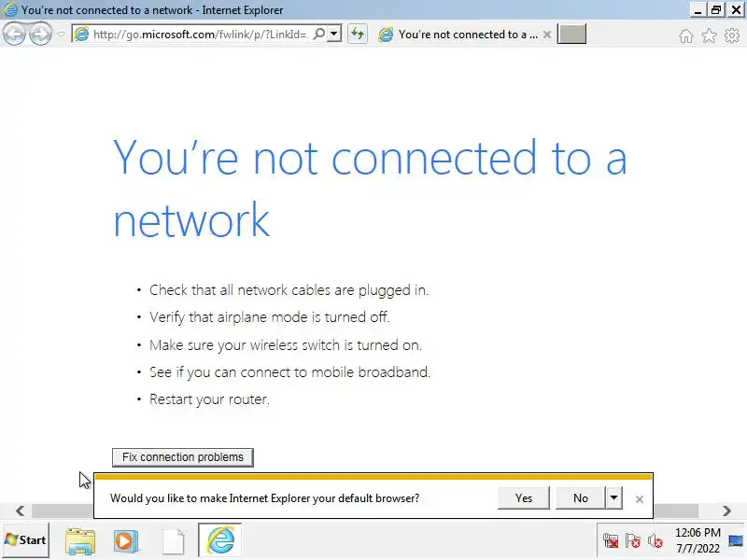Viewport: 747px width, 560px height.
Task: Click "See if you can connect to mobile broadband."
Action: (289, 371)
